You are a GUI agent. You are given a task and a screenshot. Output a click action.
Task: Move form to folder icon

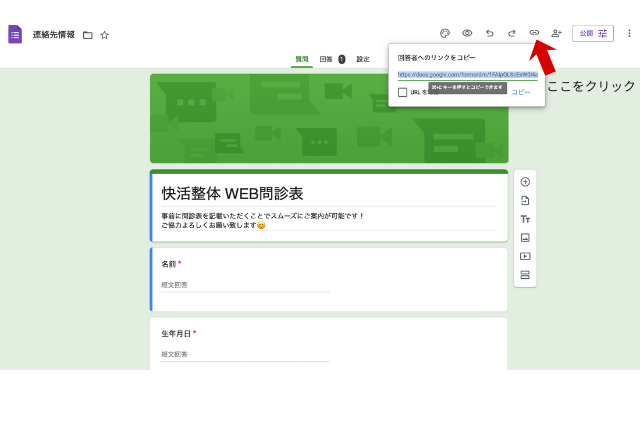pos(87,35)
